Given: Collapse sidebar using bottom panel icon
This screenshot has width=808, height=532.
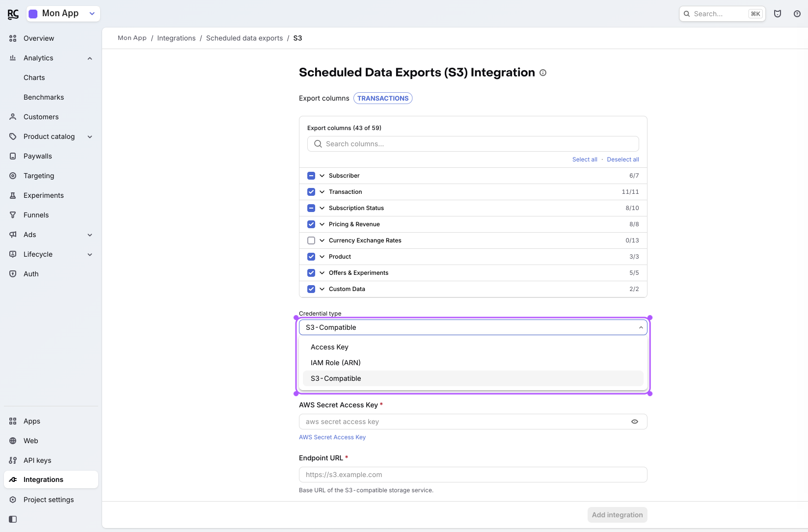Looking at the screenshot, I should point(13,519).
